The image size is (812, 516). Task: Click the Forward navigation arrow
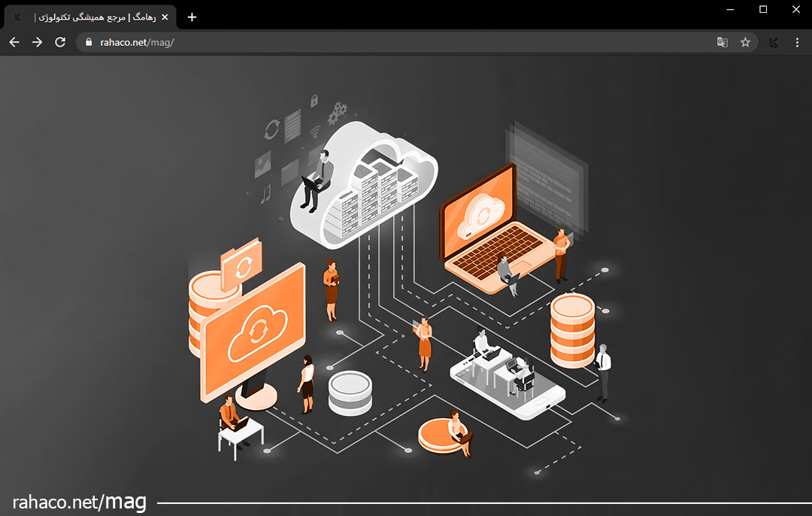click(x=37, y=42)
